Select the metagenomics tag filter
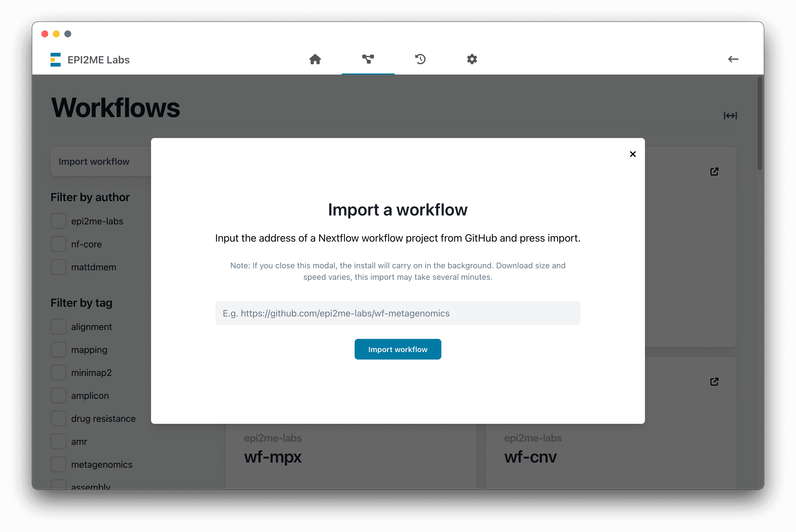This screenshot has height=532, width=796. pos(58,464)
